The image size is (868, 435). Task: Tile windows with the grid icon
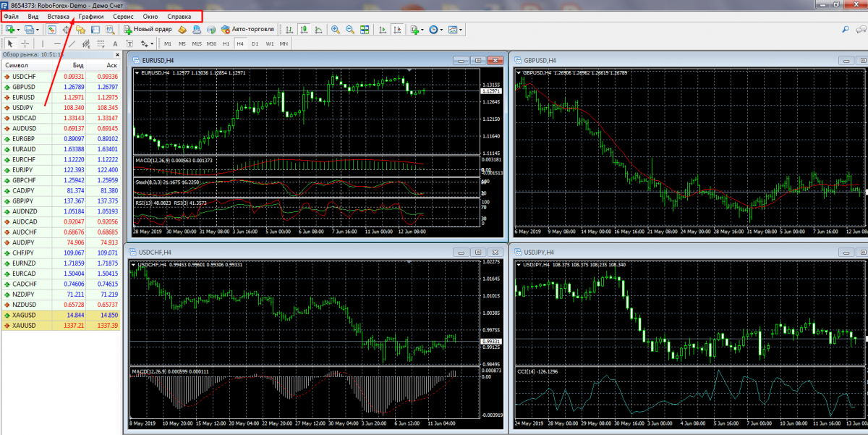pyautogui.click(x=365, y=30)
